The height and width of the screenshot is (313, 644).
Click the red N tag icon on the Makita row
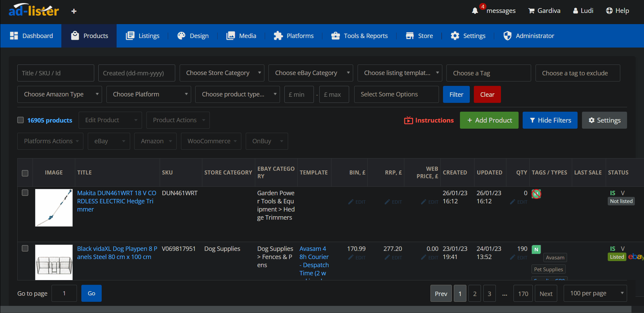tap(536, 194)
